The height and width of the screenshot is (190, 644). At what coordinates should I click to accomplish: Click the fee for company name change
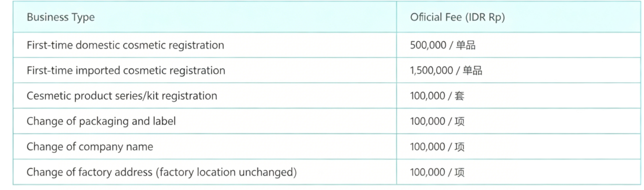pos(437,147)
